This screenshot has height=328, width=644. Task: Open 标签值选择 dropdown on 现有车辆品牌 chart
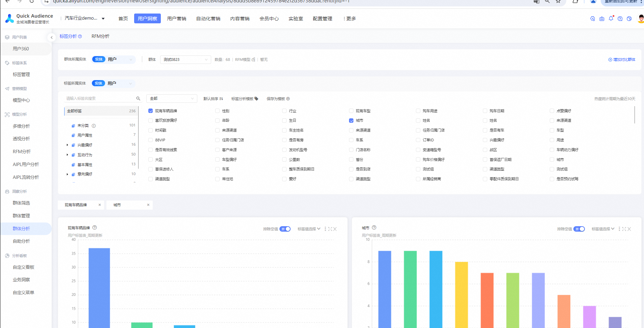[x=309, y=229]
